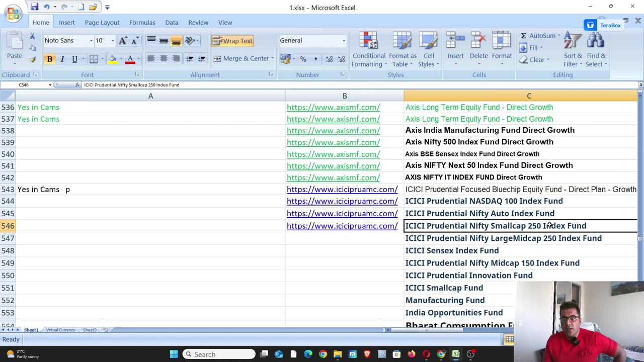This screenshot has width=644, height=362.
Task: Toggle Bold formatting off
Action: coord(49,59)
